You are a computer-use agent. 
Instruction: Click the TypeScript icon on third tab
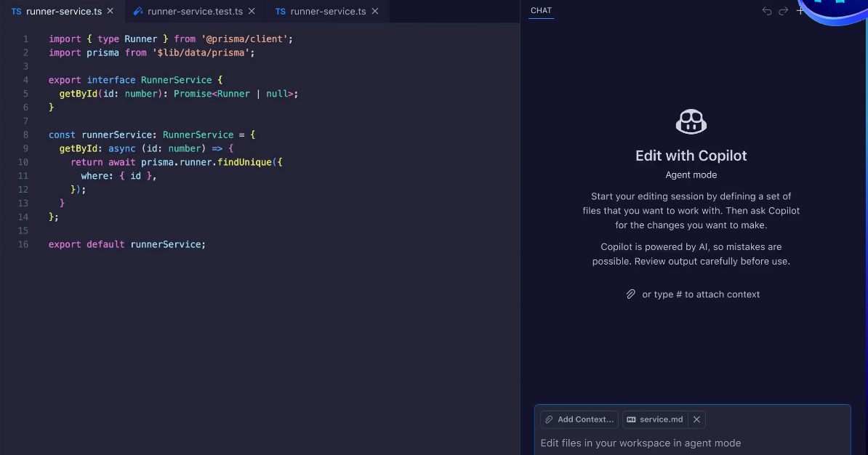281,11
